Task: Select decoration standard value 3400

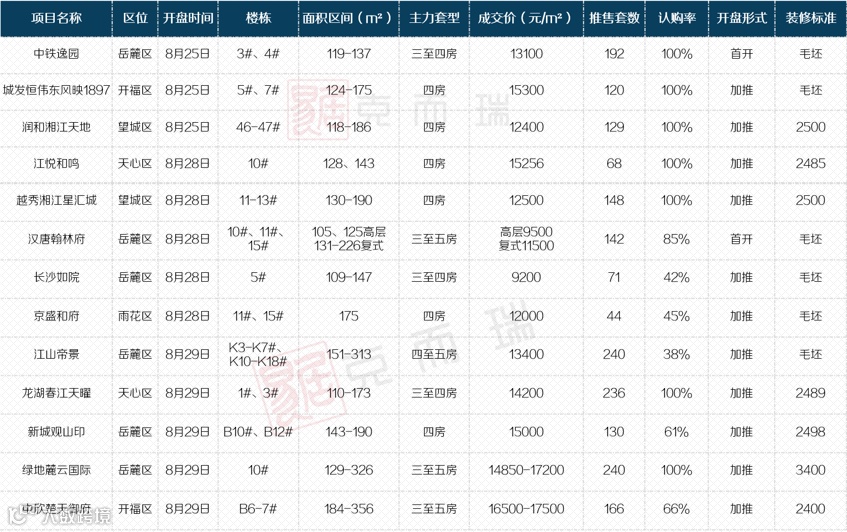Action: click(811, 470)
